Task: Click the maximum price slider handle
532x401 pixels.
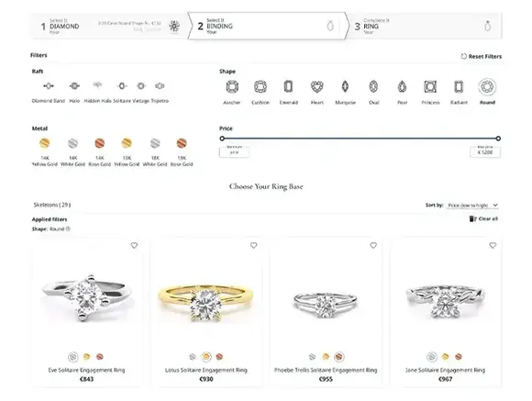Action: point(498,139)
